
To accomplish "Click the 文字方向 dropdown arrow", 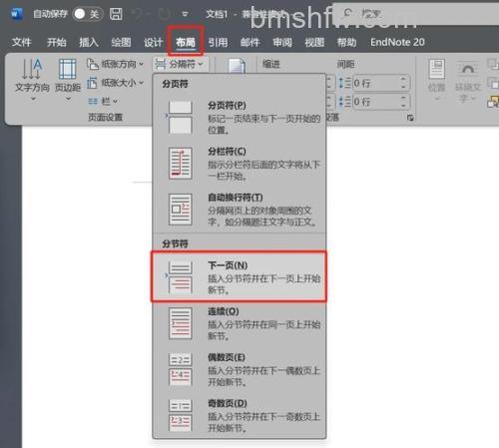I will [x=33, y=99].
